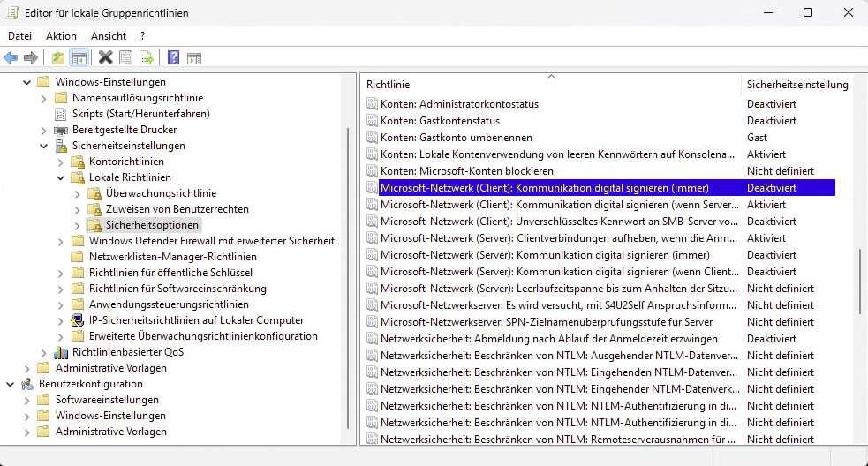
Task: Click the Sicherheitseinstellungen lock folder icon
Action: click(x=60, y=147)
